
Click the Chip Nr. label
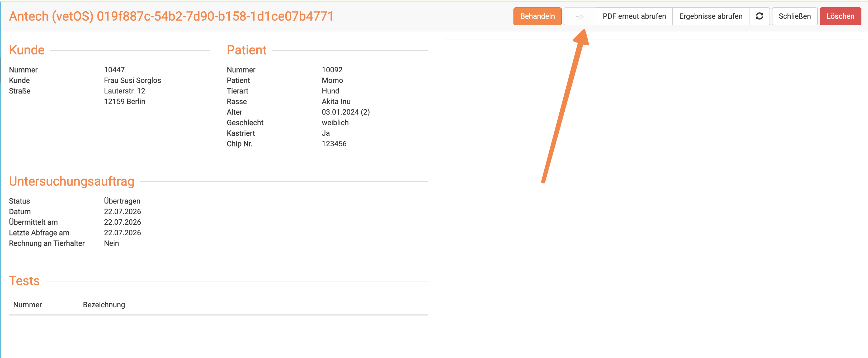tap(239, 144)
